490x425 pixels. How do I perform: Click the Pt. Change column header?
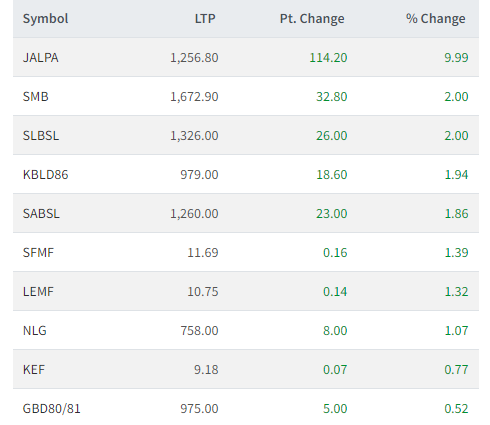[312, 19]
